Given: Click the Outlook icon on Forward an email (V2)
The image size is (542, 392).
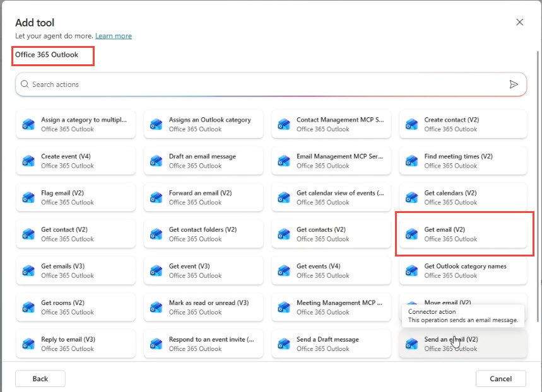Looking at the screenshot, I should pos(156,197).
